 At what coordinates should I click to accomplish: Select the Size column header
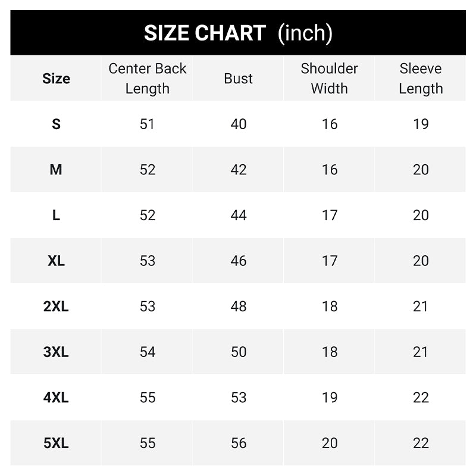(x=56, y=79)
